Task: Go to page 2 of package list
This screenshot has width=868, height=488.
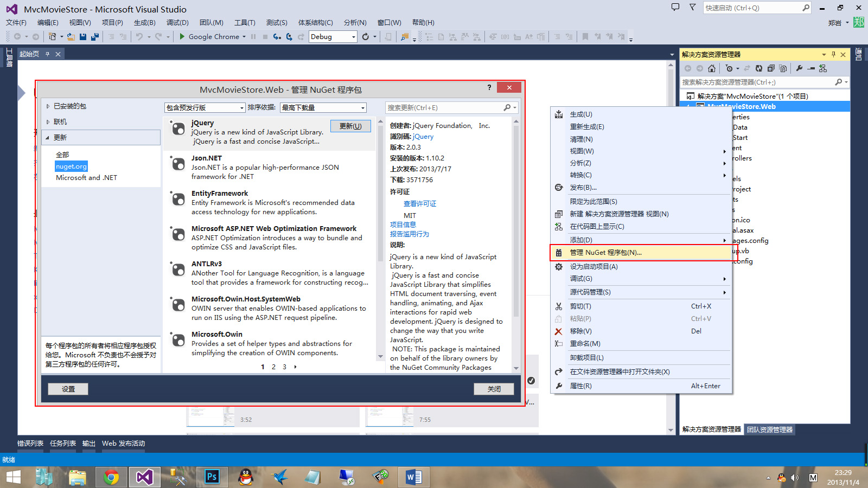Action: 273,367
